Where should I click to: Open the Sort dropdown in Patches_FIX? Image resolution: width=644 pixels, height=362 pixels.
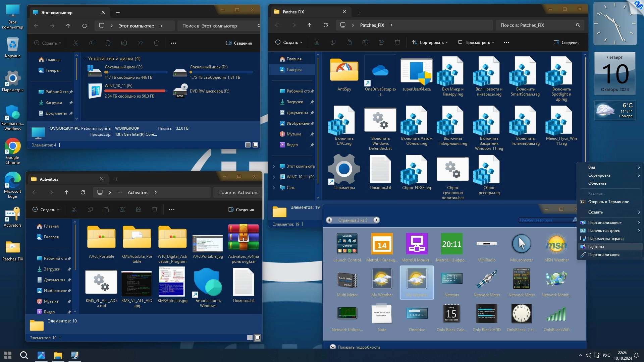pos(430,43)
